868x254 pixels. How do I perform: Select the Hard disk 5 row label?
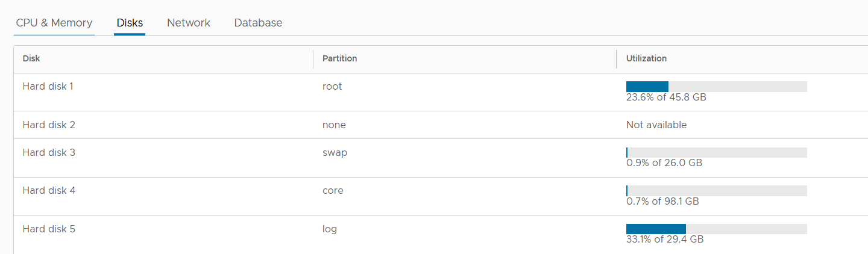(49, 229)
